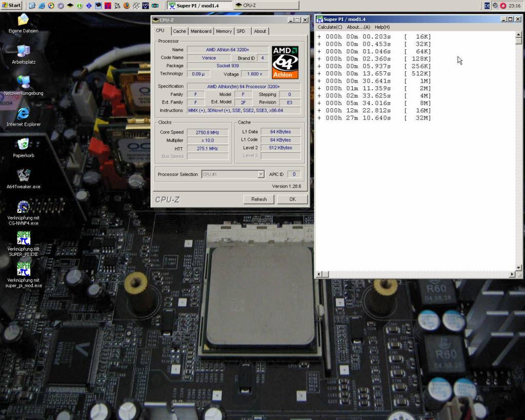
Task: Click the Super PI title bar icon
Action: (319, 19)
